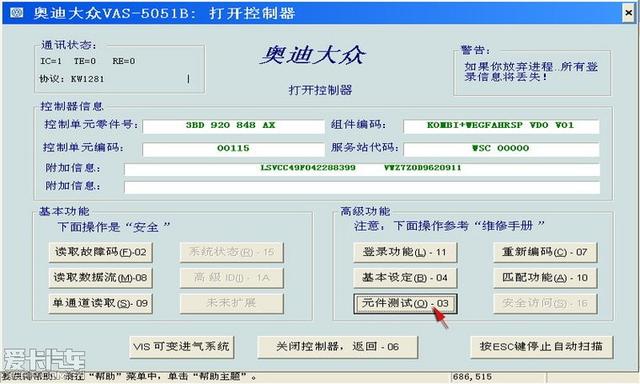Click 按ESC键停止自动扫描 button
This screenshot has height=384, width=640.
tap(542, 347)
